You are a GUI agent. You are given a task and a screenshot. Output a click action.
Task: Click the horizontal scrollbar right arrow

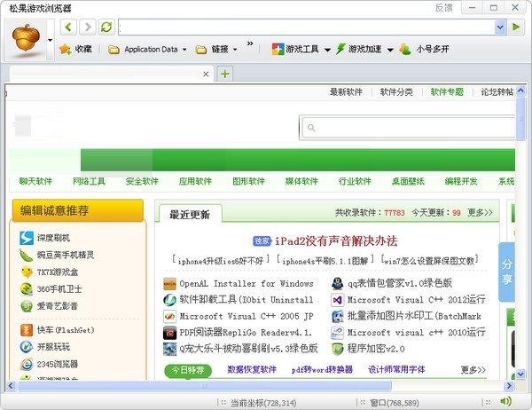[509, 385]
